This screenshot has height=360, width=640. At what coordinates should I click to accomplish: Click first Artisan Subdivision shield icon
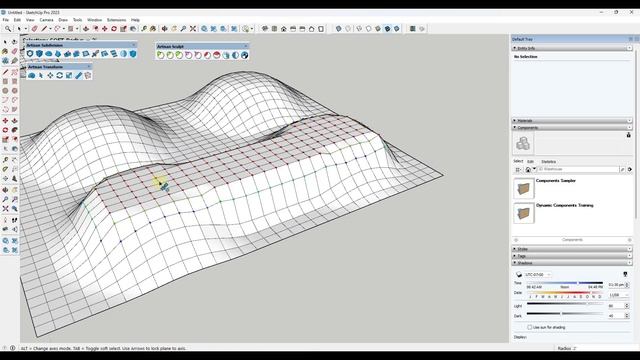pyautogui.click(x=30, y=53)
